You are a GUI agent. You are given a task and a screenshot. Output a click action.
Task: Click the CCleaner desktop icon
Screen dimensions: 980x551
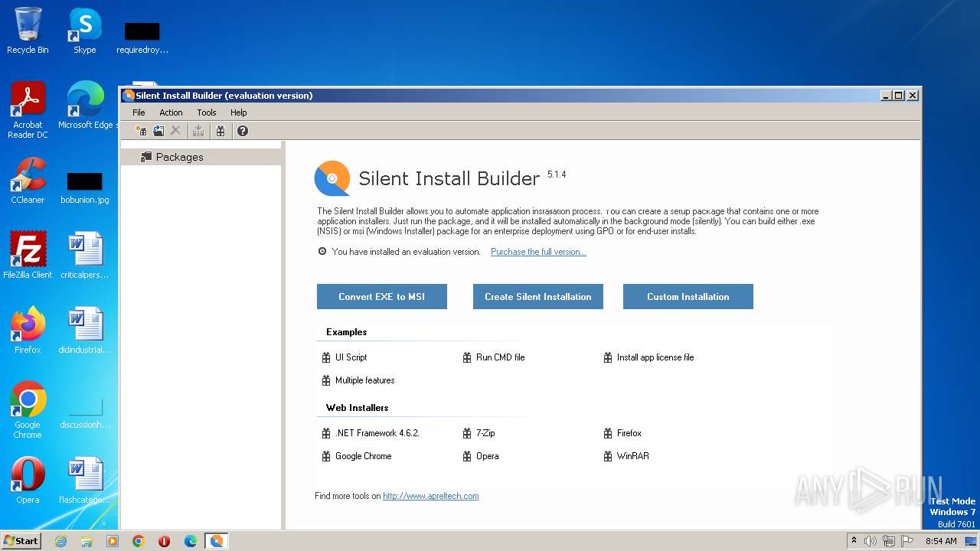point(28,181)
